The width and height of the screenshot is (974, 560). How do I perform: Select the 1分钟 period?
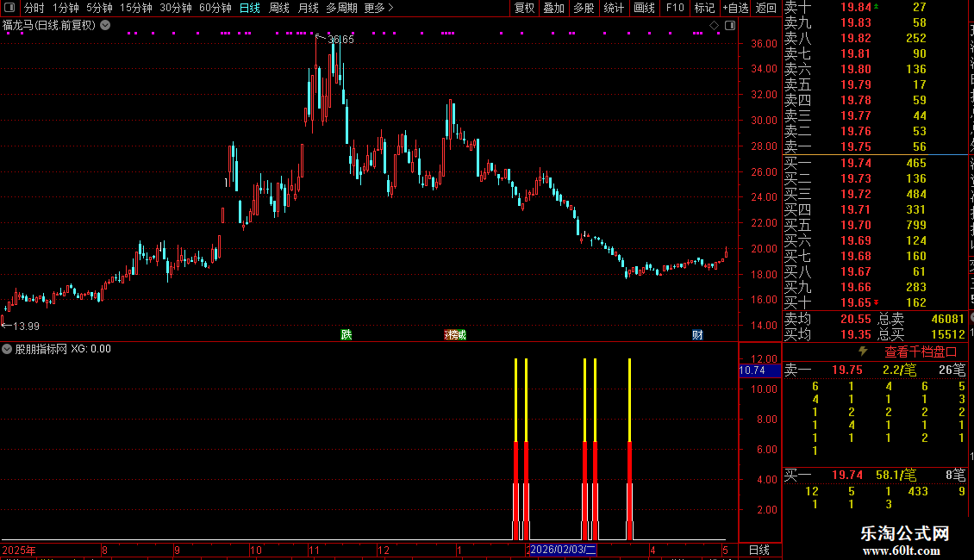coord(66,8)
